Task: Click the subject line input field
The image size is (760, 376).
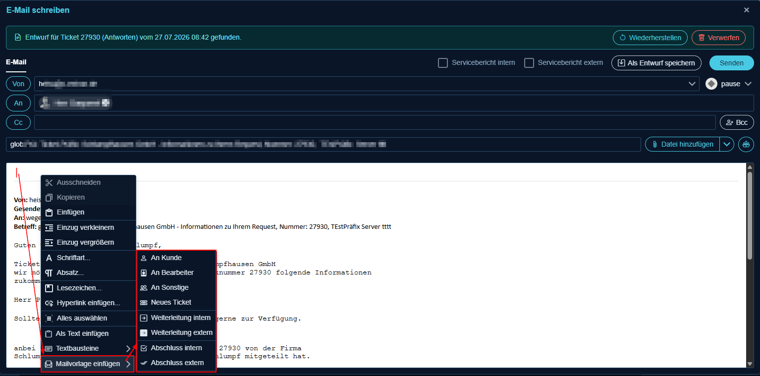Action: (x=323, y=144)
